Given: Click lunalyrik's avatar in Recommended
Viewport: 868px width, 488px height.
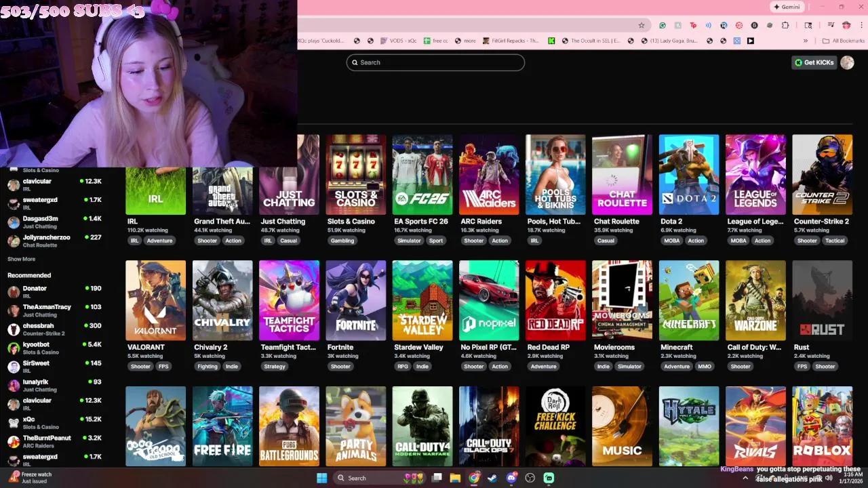Looking at the screenshot, I should [x=14, y=386].
